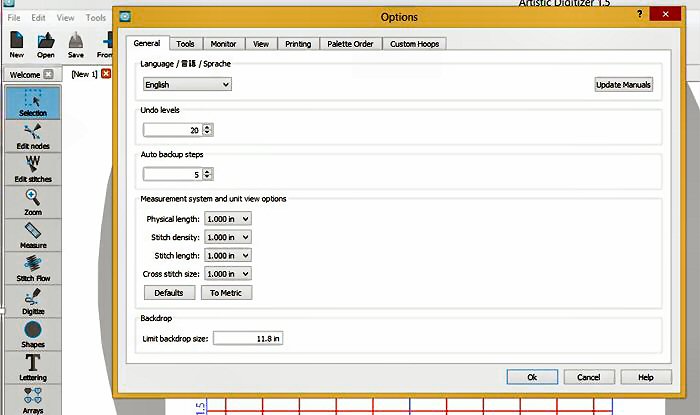Confirm with the Ok button
Image resolution: width=700 pixels, height=415 pixels.
(x=532, y=377)
